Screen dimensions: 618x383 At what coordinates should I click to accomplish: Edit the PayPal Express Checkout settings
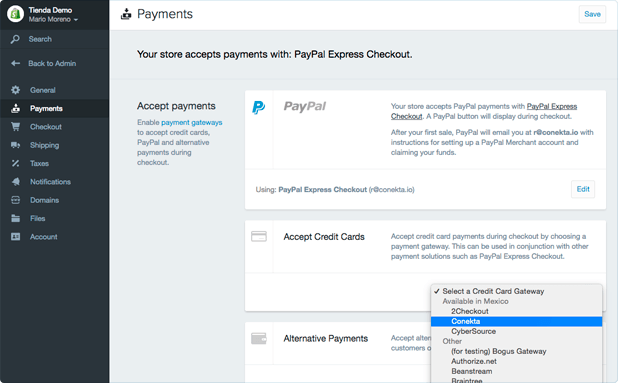[583, 189]
